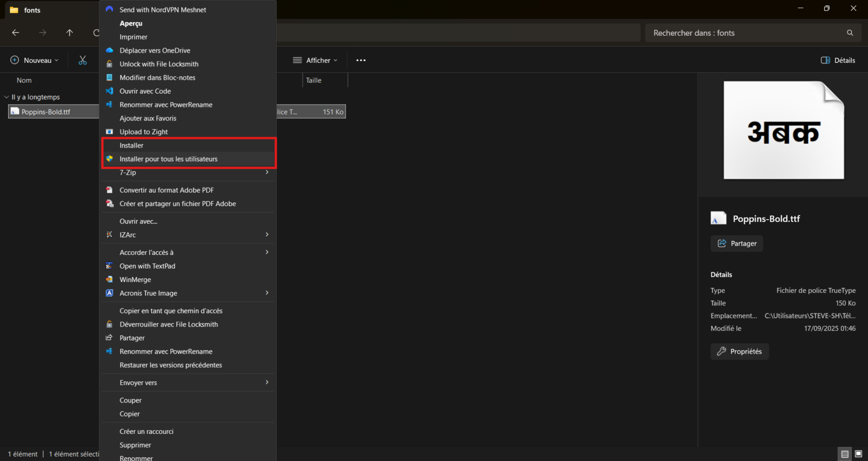The width and height of the screenshot is (868, 461).
Task: Go forward with the right arrow
Action: click(x=42, y=33)
